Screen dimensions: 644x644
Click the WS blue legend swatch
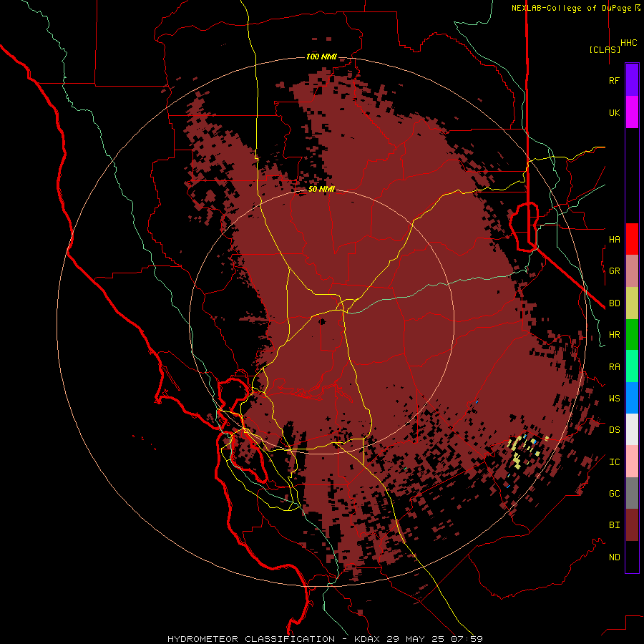coord(632,398)
